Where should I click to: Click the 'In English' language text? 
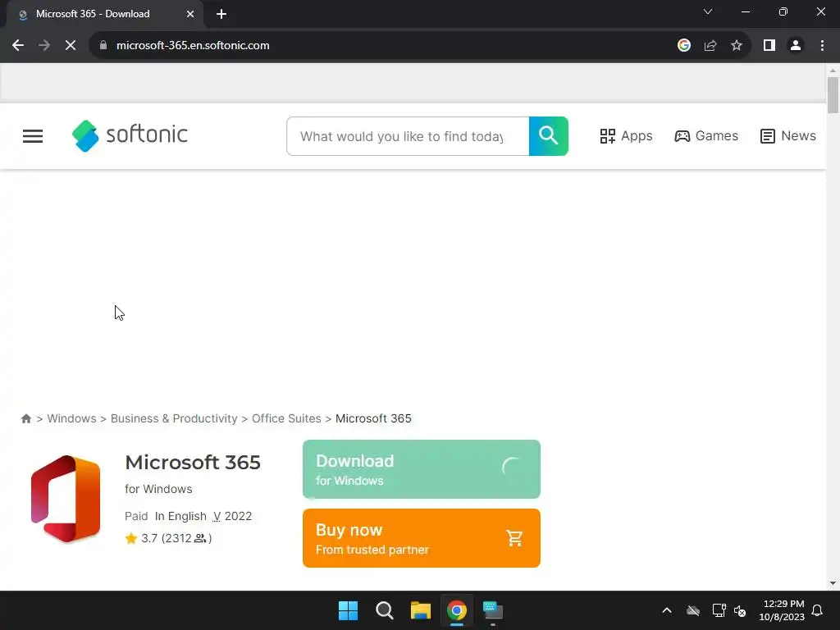180,516
